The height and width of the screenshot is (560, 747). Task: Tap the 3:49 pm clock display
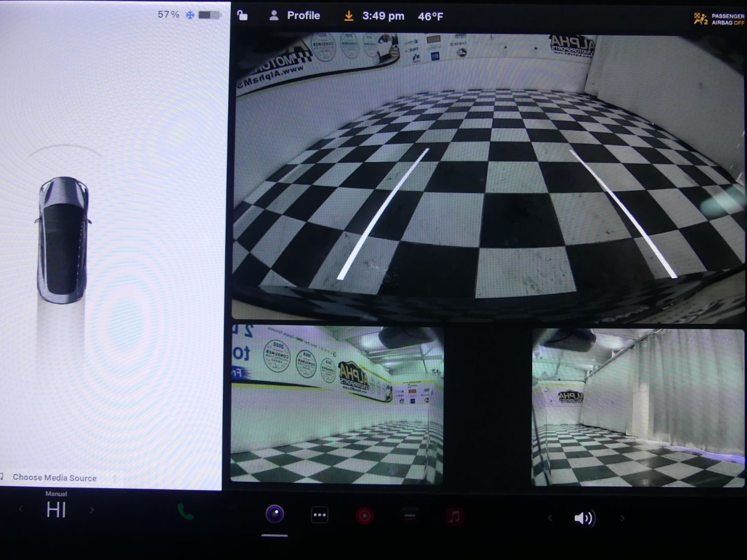pyautogui.click(x=384, y=16)
